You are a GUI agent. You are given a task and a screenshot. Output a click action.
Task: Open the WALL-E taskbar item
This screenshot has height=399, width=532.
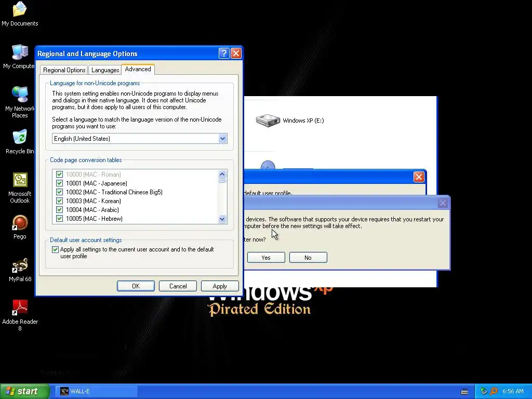click(x=96, y=391)
